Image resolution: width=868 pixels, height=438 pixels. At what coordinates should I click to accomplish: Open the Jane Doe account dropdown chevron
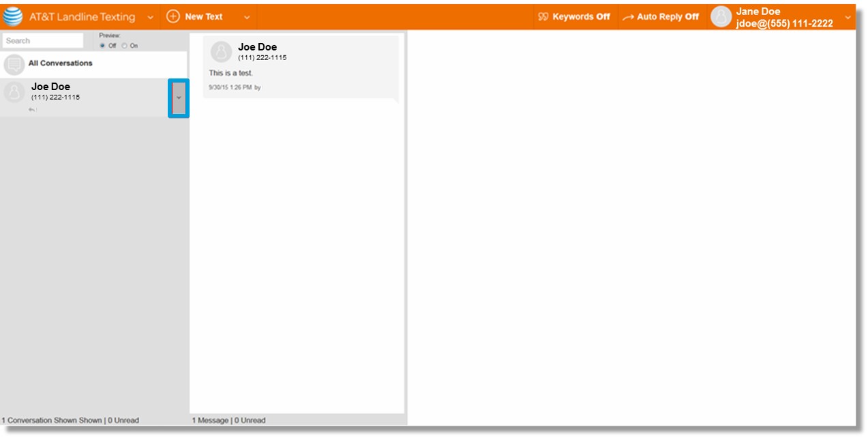tap(848, 17)
